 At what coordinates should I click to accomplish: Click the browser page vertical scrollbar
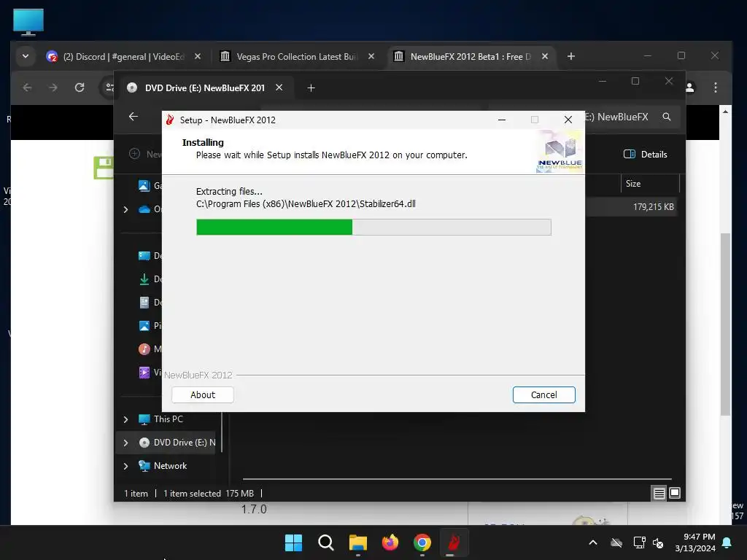pos(725,324)
